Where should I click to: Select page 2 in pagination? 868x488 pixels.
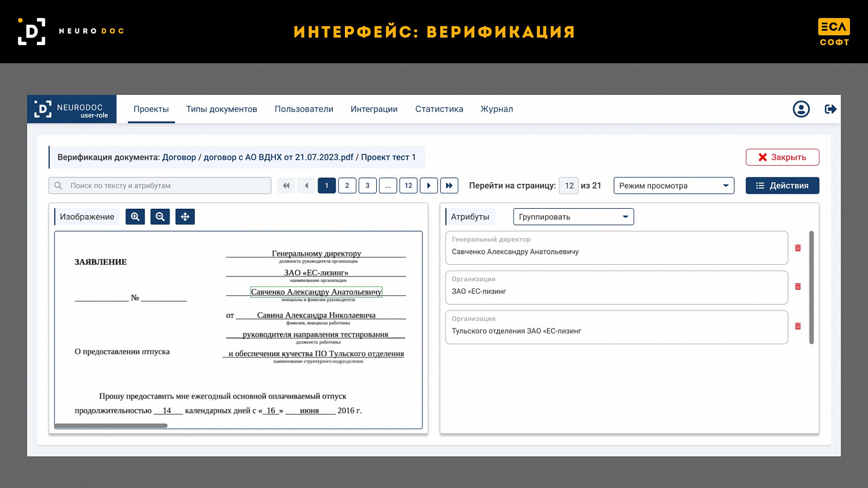pos(347,186)
